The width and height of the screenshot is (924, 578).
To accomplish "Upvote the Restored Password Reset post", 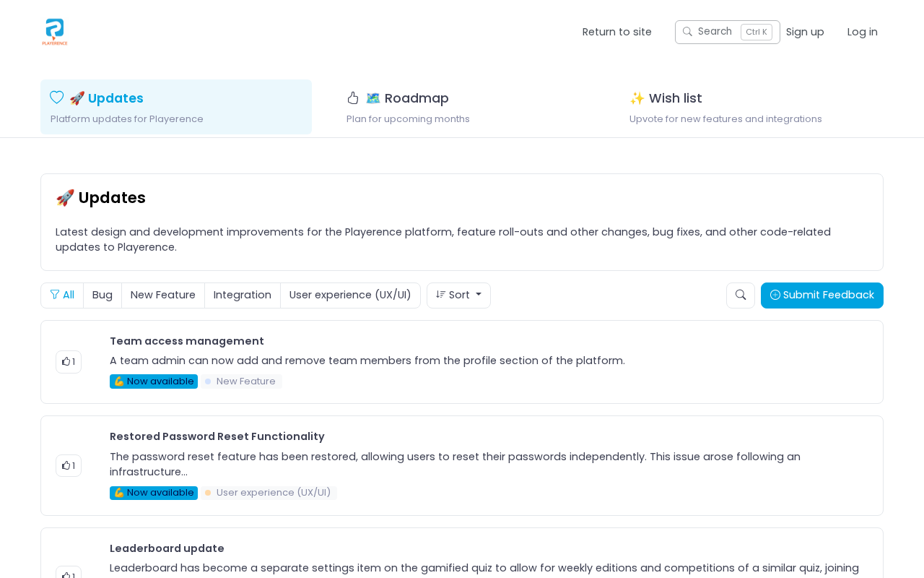I will click(x=69, y=466).
